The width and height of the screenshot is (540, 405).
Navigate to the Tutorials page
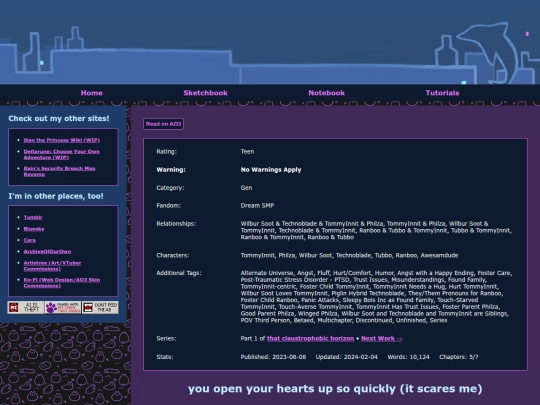(x=442, y=93)
